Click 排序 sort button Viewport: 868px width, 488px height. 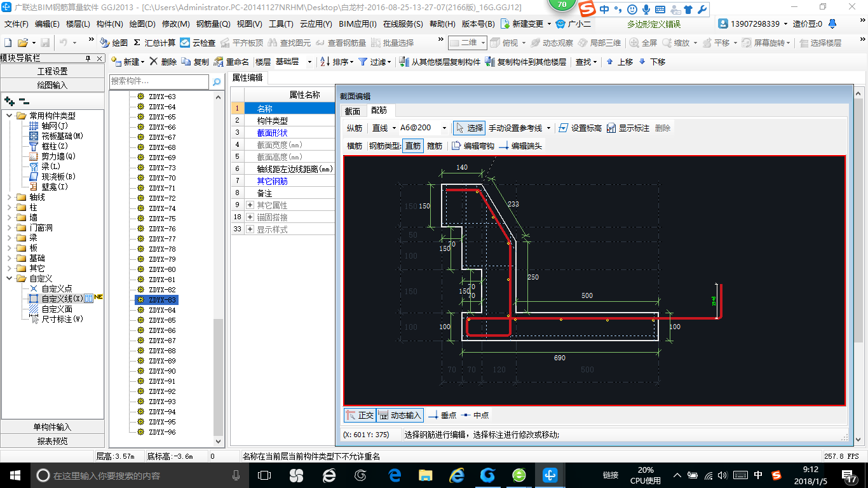pyautogui.click(x=336, y=62)
